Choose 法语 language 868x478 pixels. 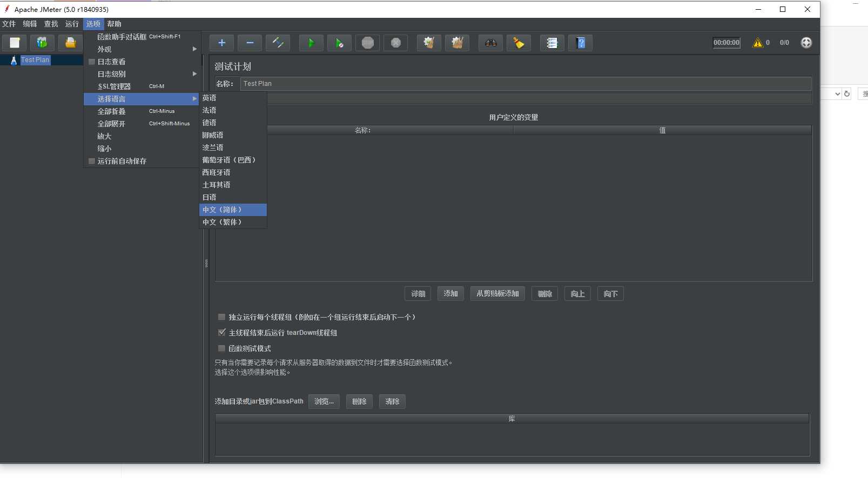pos(233,110)
